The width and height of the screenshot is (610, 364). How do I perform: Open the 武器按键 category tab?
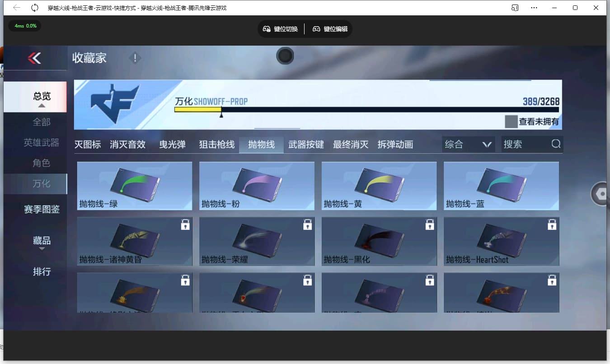(306, 144)
